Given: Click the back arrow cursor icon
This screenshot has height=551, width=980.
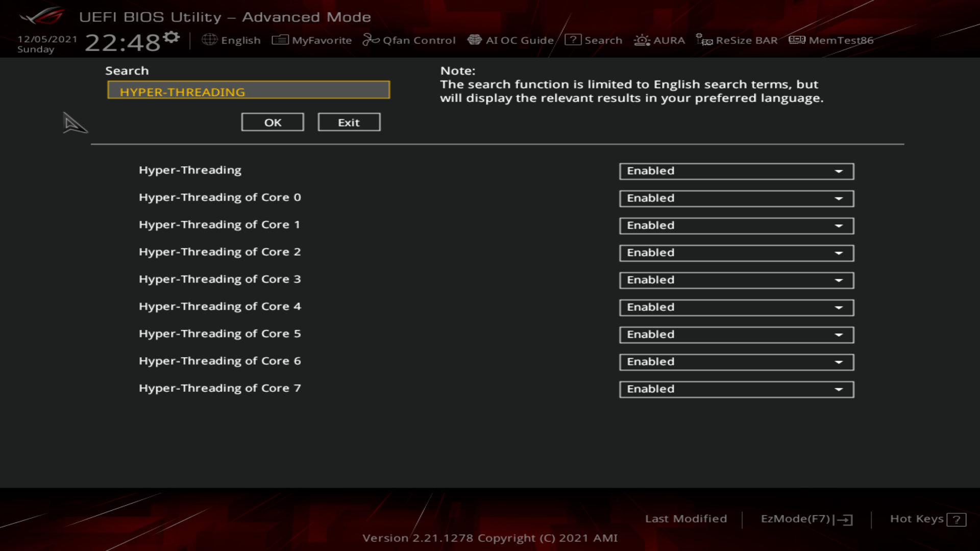Looking at the screenshot, I should [x=75, y=123].
